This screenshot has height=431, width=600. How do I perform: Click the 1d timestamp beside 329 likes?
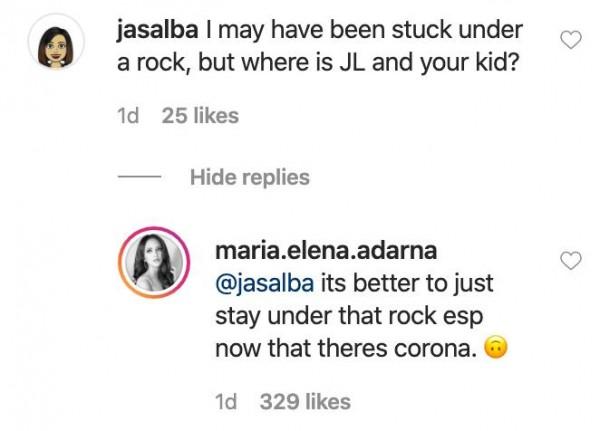(227, 402)
